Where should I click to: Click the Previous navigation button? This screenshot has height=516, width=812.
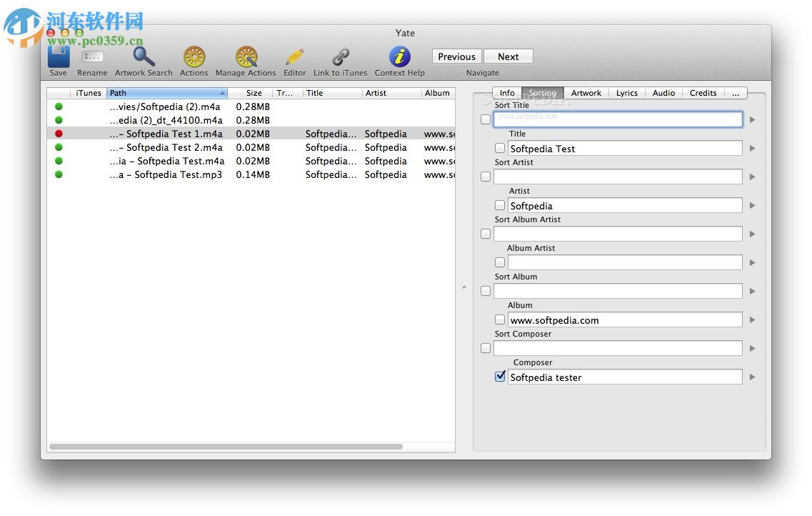tap(456, 56)
